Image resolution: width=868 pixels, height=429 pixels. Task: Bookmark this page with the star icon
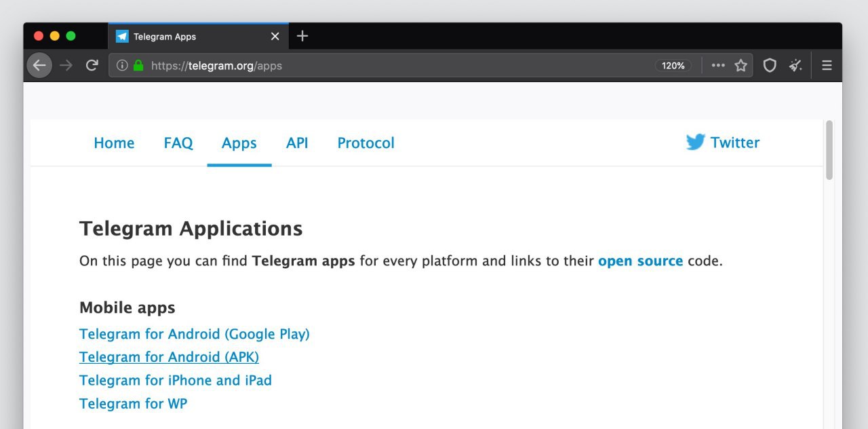pos(741,66)
